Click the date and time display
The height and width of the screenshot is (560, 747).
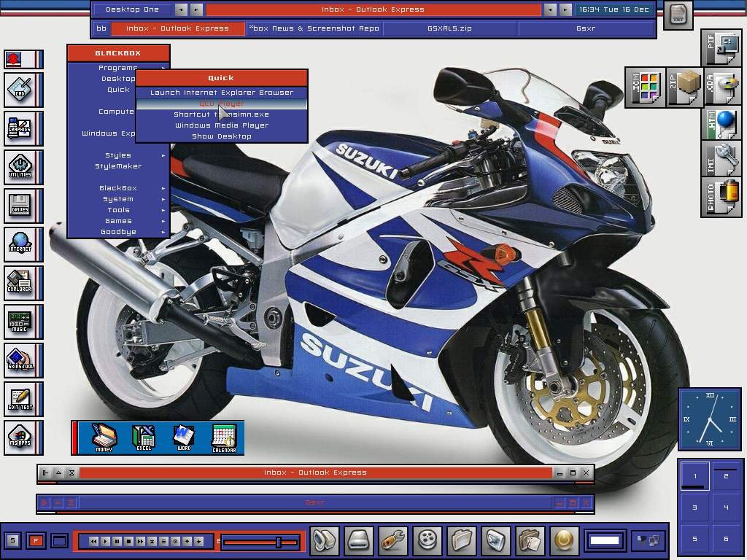(x=614, y=9)
